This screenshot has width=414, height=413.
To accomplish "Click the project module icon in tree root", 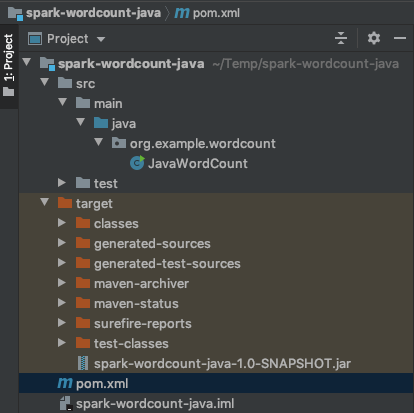I will click(47, 63).
